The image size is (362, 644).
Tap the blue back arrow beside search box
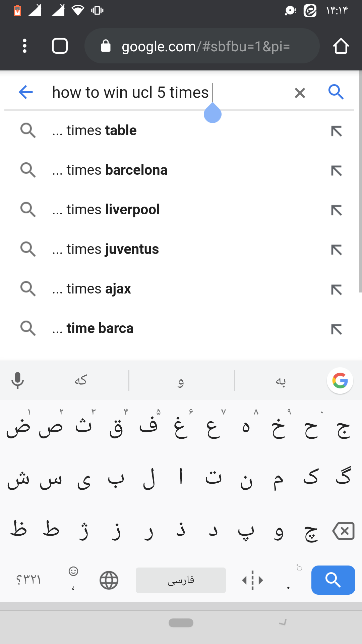pyautogui.click(x=26, y=92)
